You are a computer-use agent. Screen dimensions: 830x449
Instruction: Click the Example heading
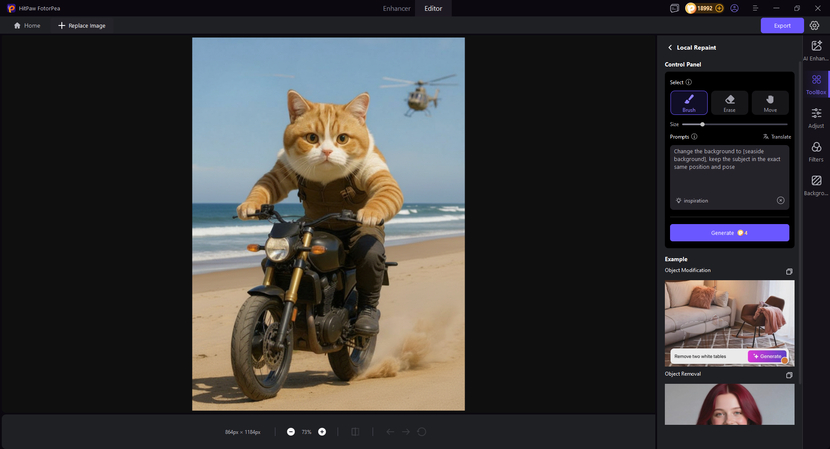676,259
